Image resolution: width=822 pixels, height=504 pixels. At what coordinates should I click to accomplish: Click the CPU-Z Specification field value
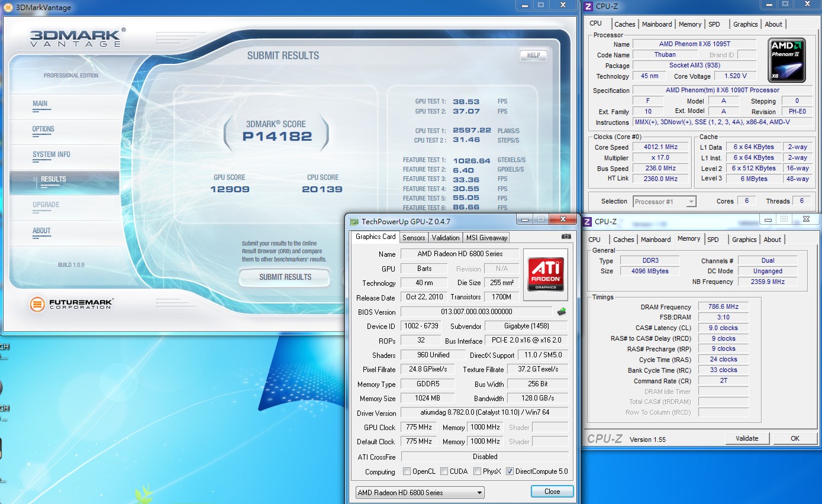coord(723,90)
